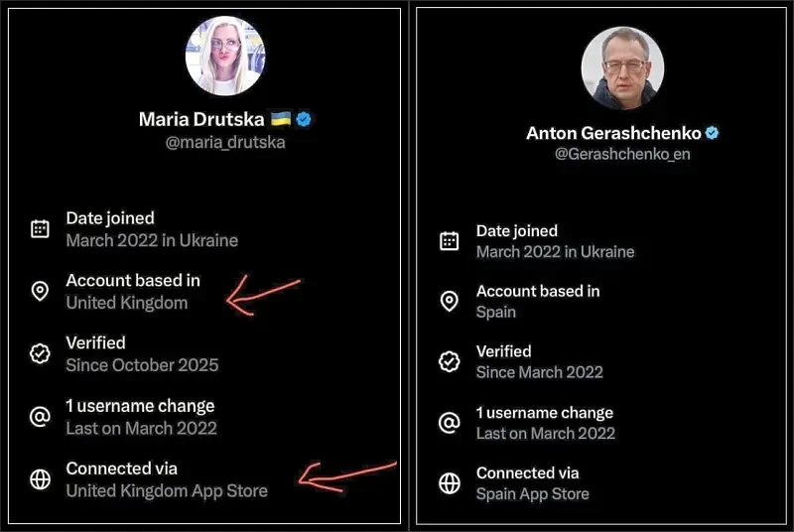Click globe icon beside Spain App Store
Screen dimensions: 794x532
tap(450, 483)
